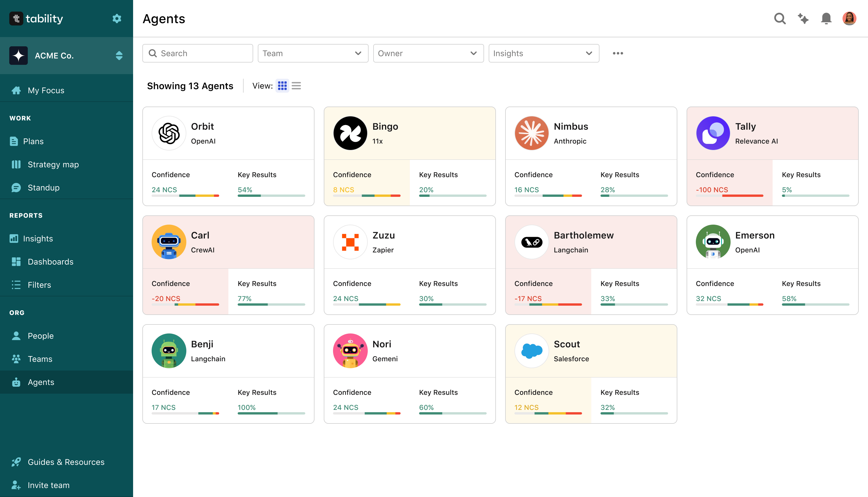Viewport: 868px width, 497px height.
Task: Click Nori's 60% key results value
Action: point(426,407)
